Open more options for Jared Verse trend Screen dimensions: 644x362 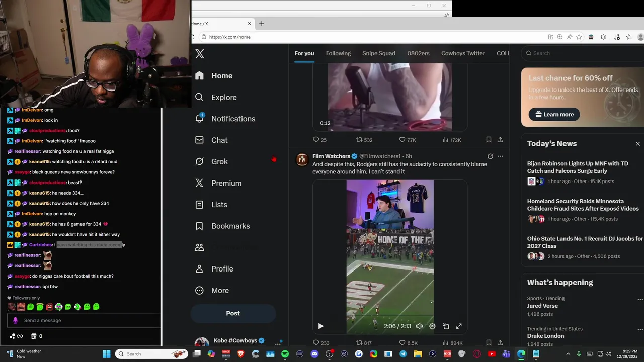pos(640,299)
